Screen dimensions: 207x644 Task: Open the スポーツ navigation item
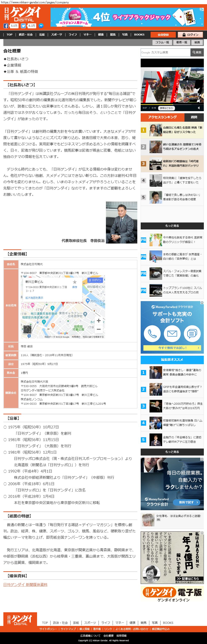coord(57,34)
